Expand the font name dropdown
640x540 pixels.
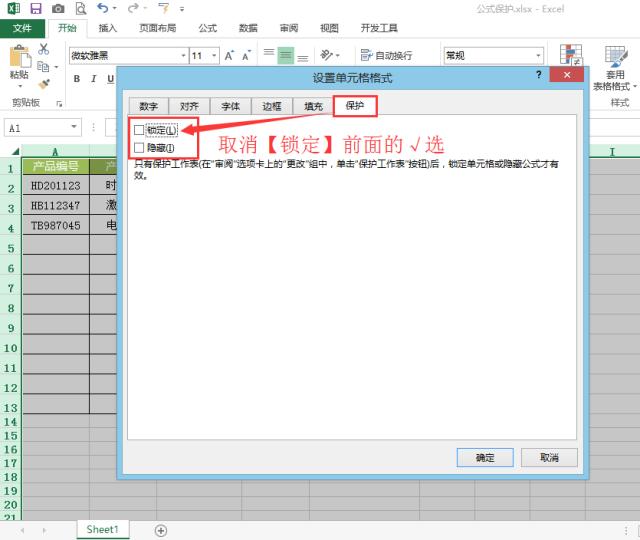(183, 56)
